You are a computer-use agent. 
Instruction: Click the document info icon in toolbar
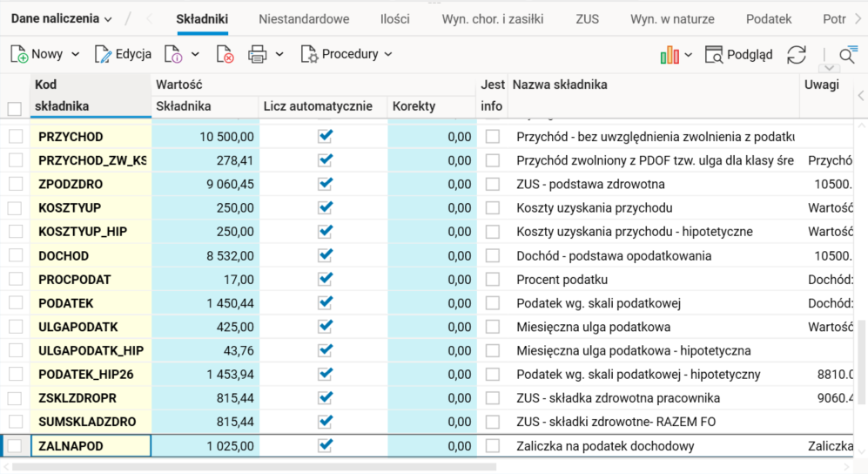(x=172, y=55)
